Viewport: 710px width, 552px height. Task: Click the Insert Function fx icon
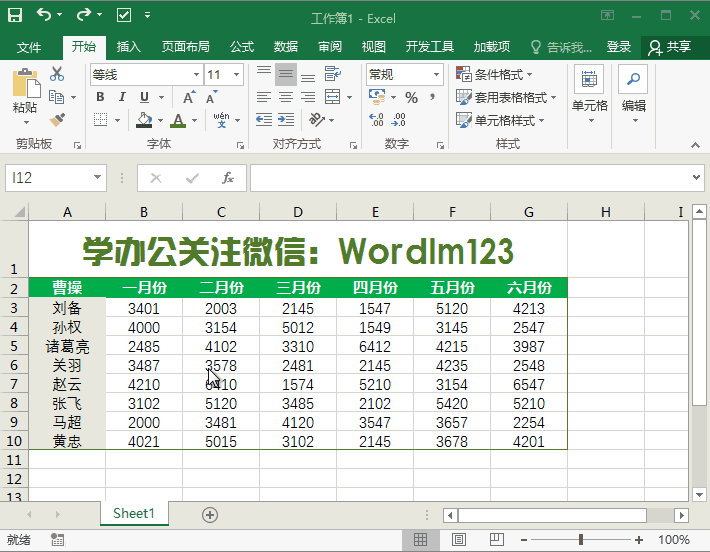pyautogui.click(x=228, y=178)
